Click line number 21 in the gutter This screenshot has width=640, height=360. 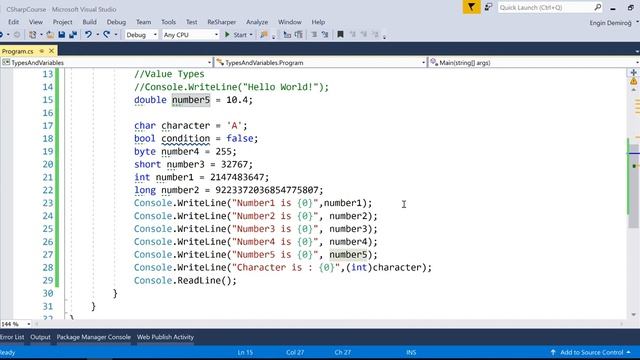(x=48, y=177)
